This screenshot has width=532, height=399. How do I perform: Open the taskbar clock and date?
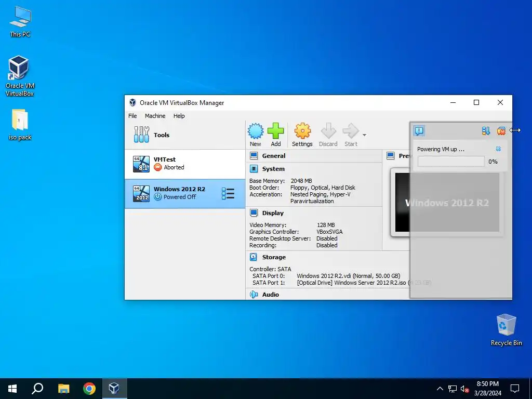[x=487, y=389]
